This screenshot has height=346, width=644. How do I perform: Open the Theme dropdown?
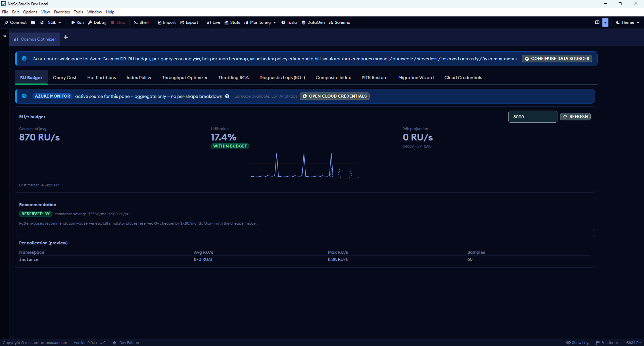pos(628,22)
